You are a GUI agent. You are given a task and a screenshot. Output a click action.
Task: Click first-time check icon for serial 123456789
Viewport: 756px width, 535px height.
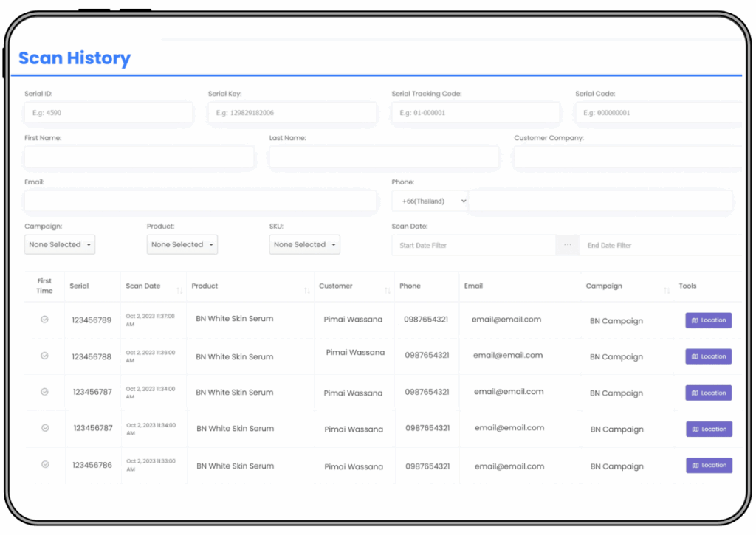tap(44, 320)
